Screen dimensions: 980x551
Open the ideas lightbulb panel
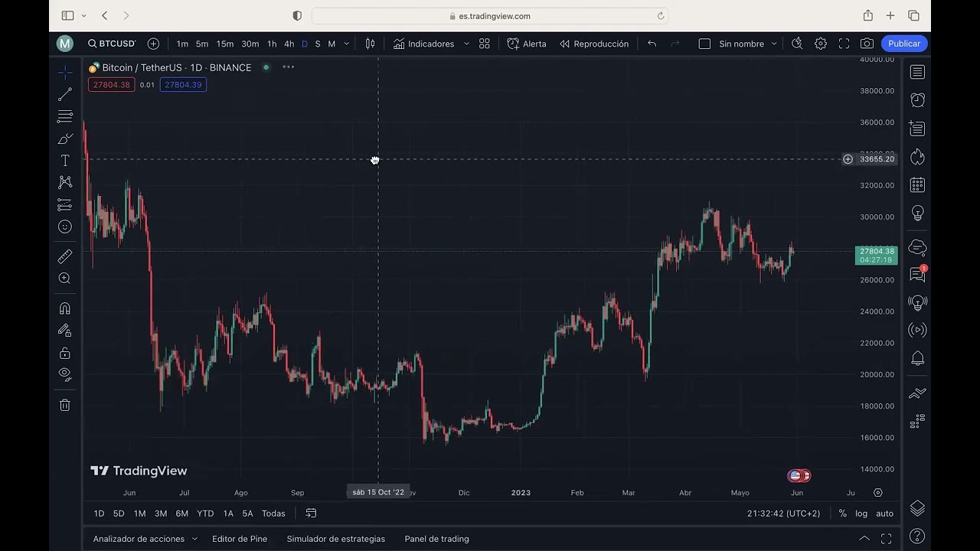(x=917, y=214)
